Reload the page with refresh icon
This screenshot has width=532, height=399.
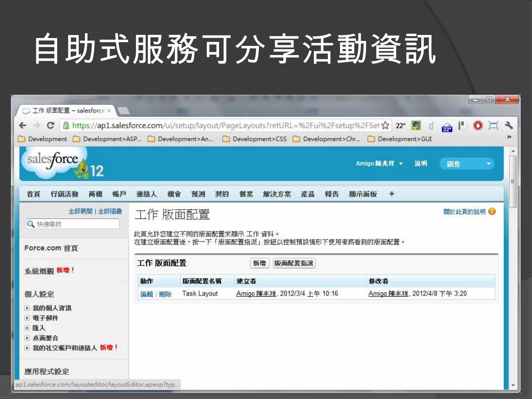(50, 125)
